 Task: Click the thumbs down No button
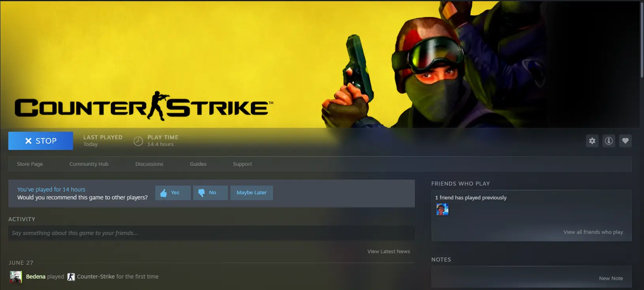pos(210,193)
